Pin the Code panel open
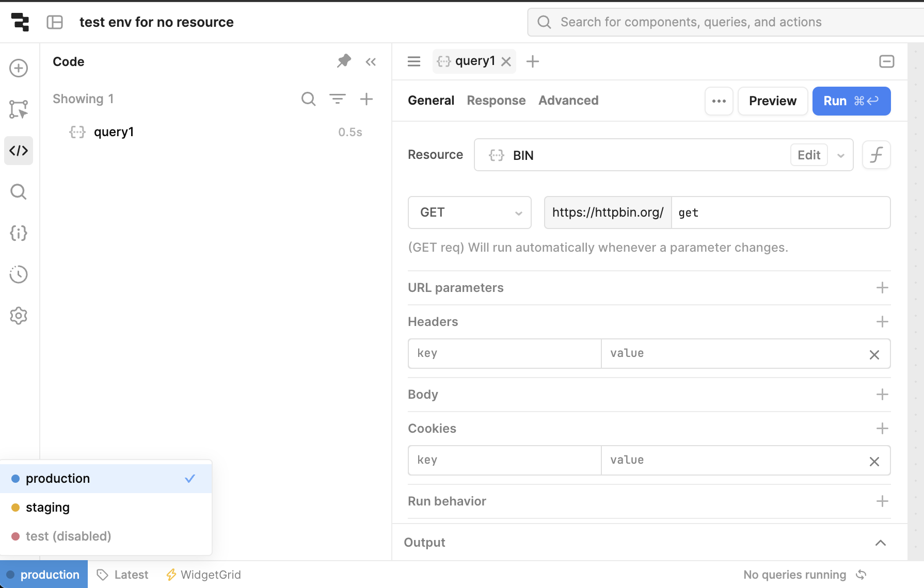Image resolution: width=924 pixels, height=588 pixels. click(x=344, y=61)
